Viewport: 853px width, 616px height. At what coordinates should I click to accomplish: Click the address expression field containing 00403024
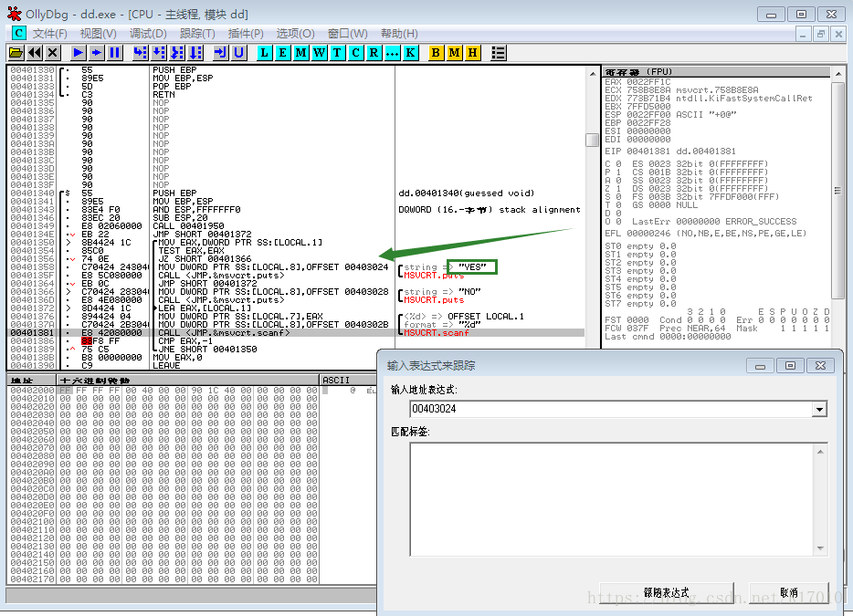click(x=611, y=409)
